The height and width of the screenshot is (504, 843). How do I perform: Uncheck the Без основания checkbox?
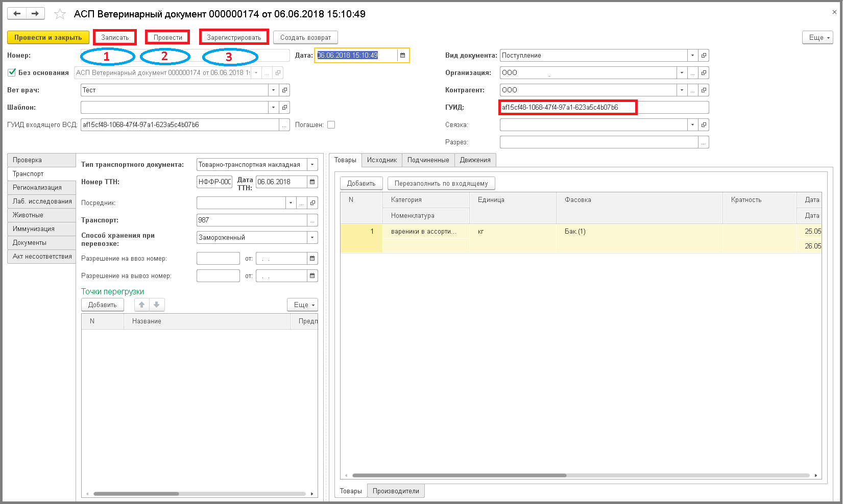point(12,72)
